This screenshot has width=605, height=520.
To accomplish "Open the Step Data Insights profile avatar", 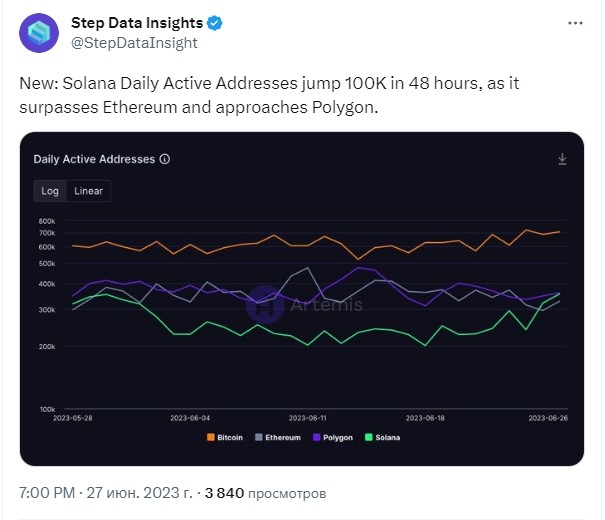I will pos(39,33).
